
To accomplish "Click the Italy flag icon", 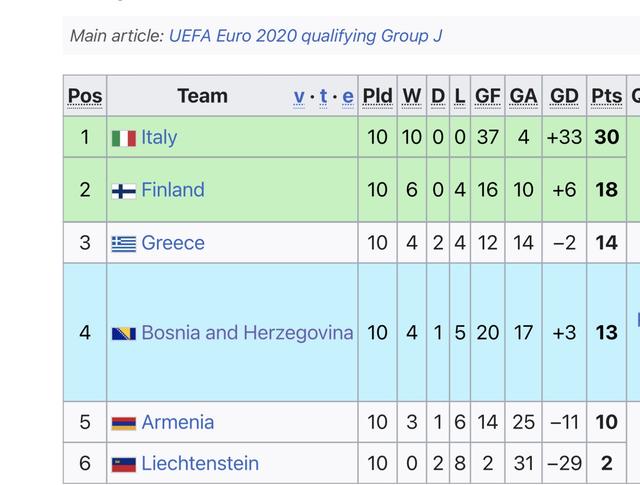I will pos(123,138).
